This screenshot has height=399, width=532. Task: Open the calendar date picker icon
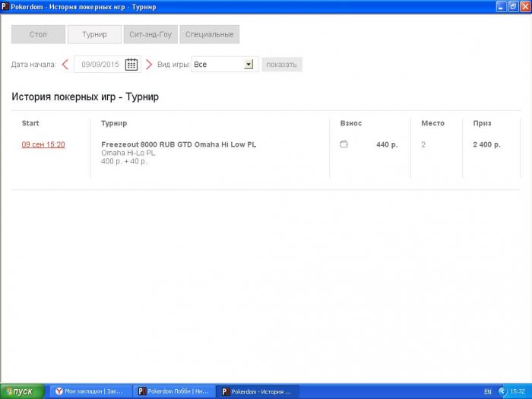point(131,65)
